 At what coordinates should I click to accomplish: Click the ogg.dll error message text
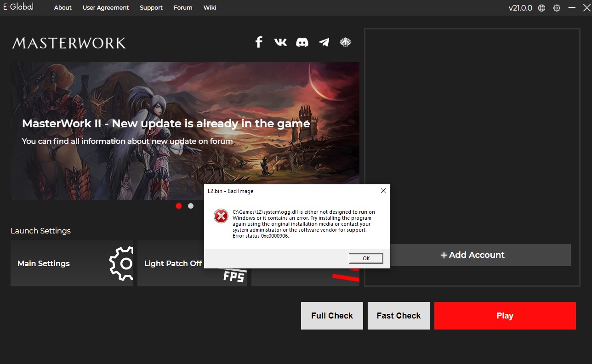[x=304, y=224]
